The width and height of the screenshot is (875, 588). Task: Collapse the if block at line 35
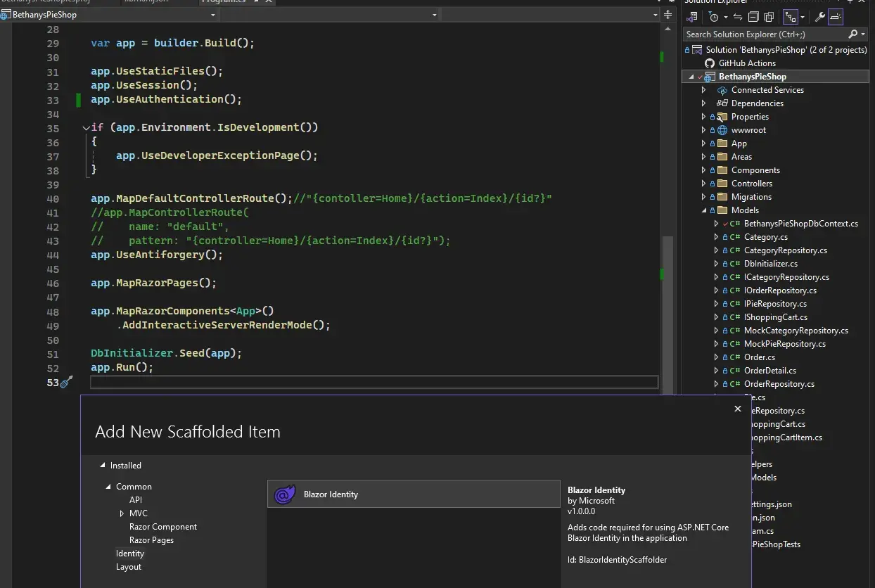coord(86,127)
